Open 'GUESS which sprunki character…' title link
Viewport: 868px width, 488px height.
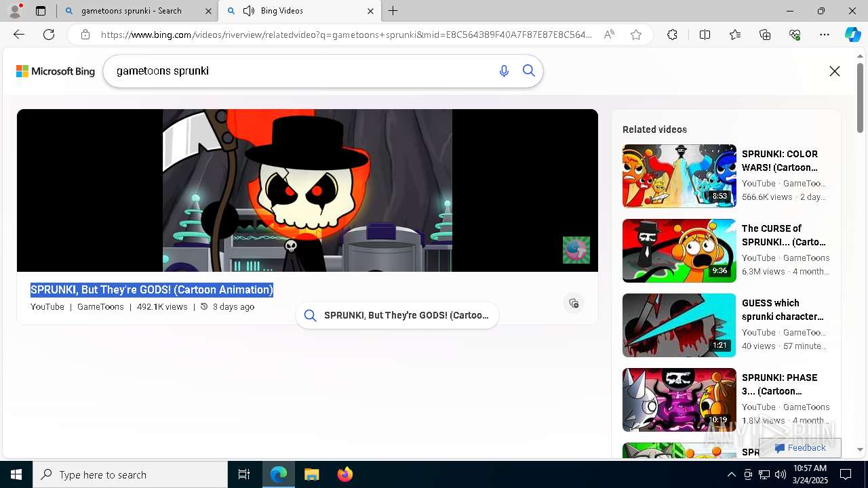(783, 310)
